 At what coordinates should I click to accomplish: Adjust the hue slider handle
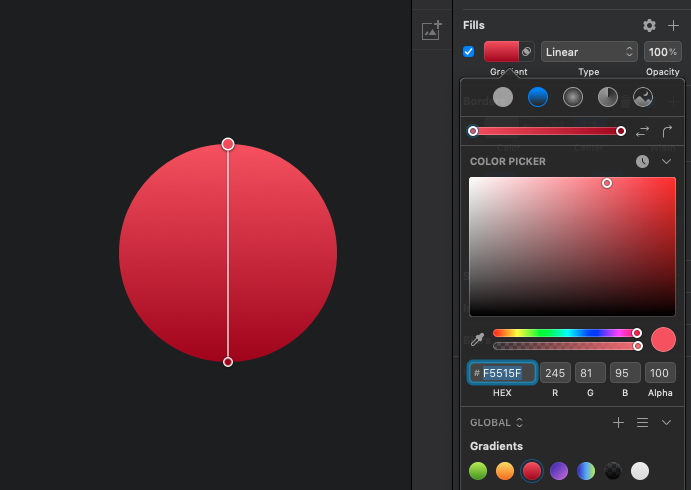pos(636,333)
